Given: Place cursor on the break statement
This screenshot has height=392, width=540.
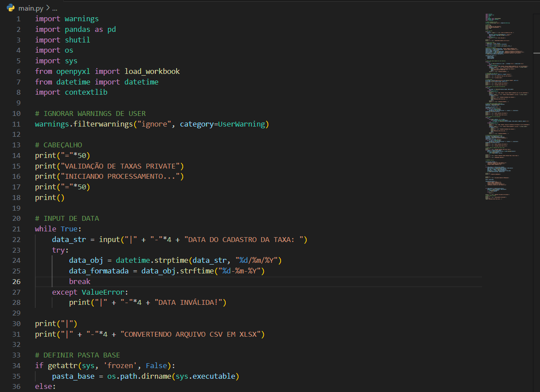Looking at the screenshot, I should (x=80, y=281).
